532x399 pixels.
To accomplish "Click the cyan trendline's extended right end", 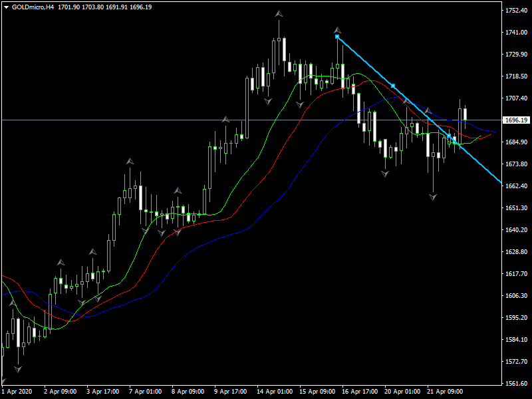I will (x=499, y=180).
